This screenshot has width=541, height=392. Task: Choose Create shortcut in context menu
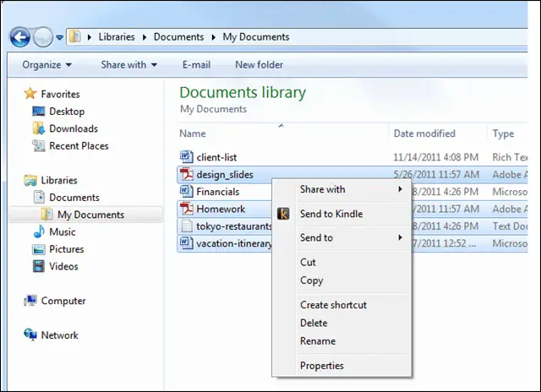(342, 305)
